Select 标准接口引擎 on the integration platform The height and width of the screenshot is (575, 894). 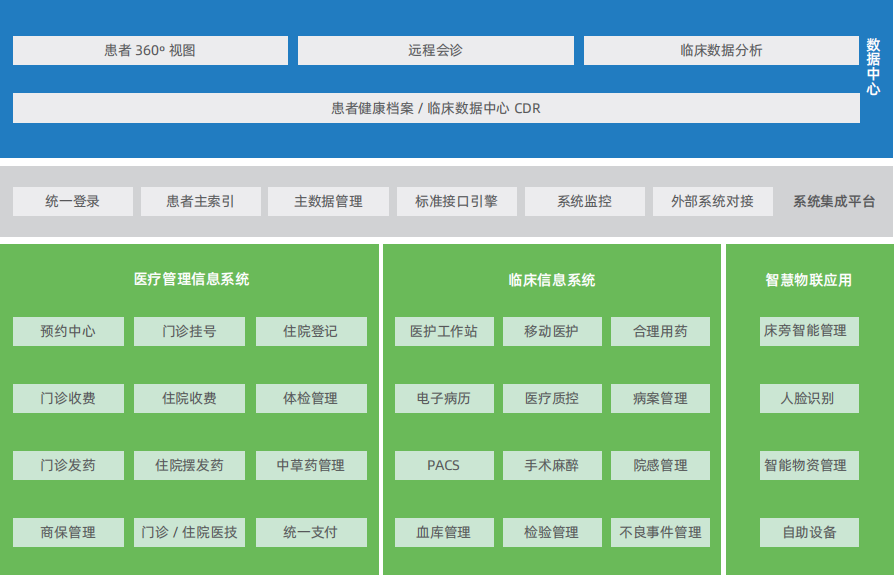(456, 201)
